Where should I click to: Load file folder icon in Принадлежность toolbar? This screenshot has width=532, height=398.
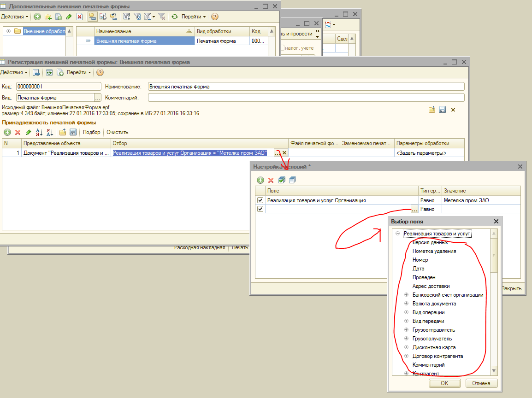63,132
